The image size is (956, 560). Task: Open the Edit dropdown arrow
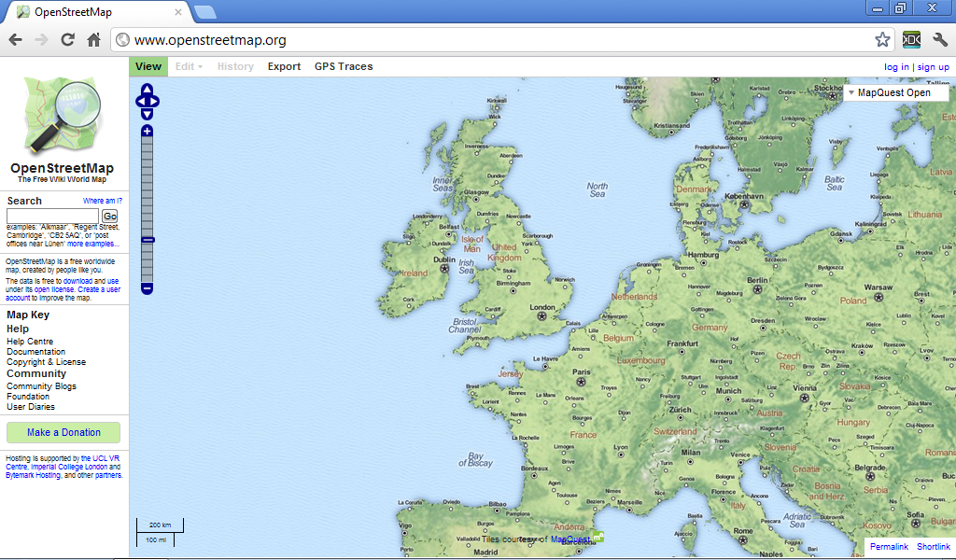point(200,67)
